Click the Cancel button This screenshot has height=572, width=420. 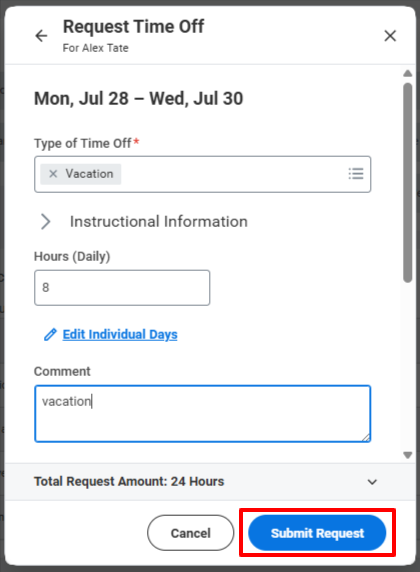[190, 533]
